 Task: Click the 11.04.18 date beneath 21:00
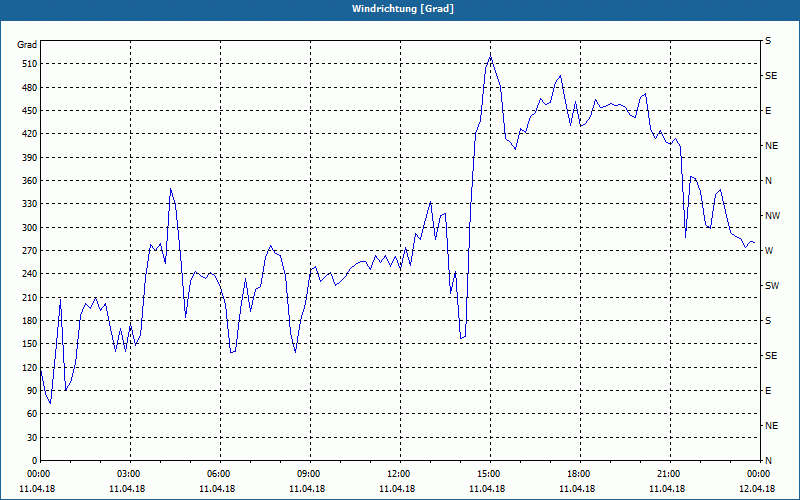pos(667,489)
